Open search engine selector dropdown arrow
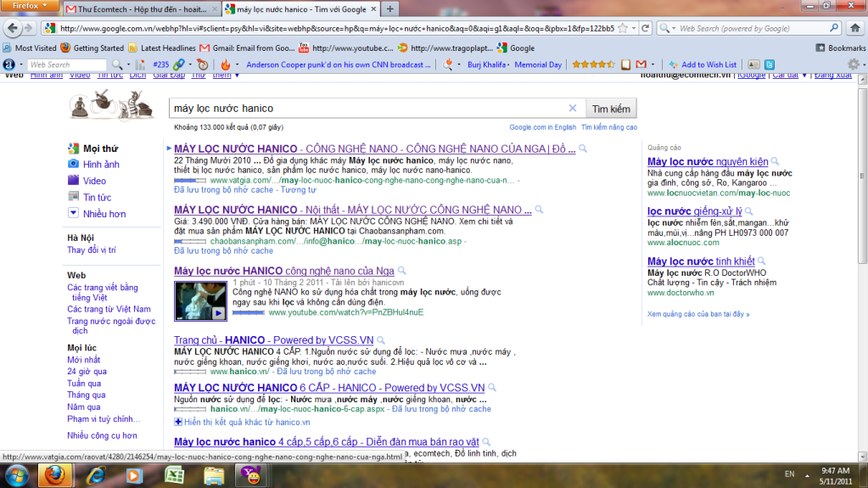Screen dimensions: 868x488 (673, 28)
